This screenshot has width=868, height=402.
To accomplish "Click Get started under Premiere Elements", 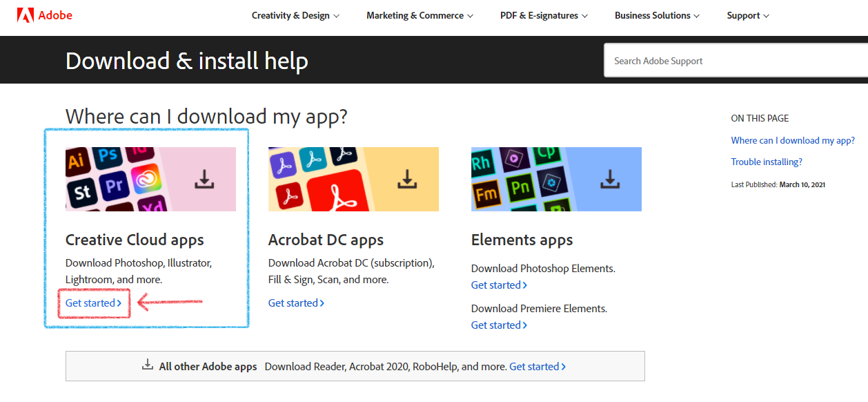I will point(500,325).
